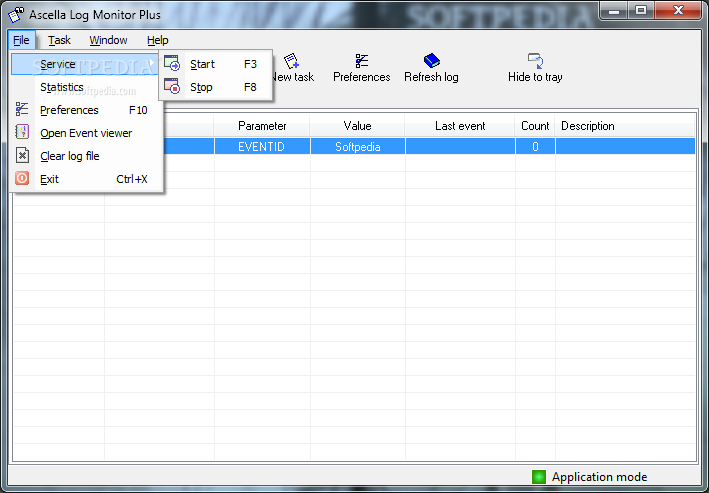Click the Start service icon

tap(172, 63)
